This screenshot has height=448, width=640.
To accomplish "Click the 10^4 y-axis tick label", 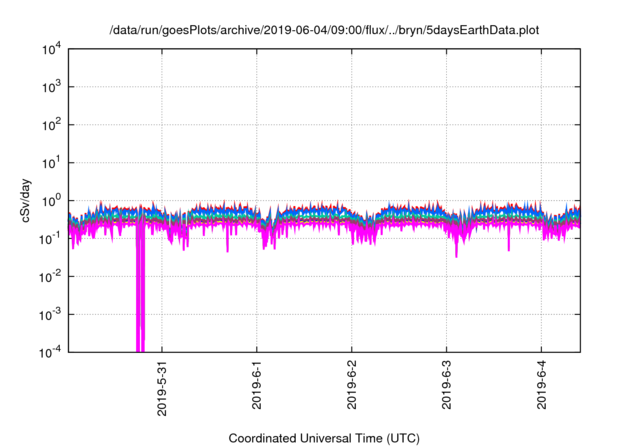I will click(51, 49).
